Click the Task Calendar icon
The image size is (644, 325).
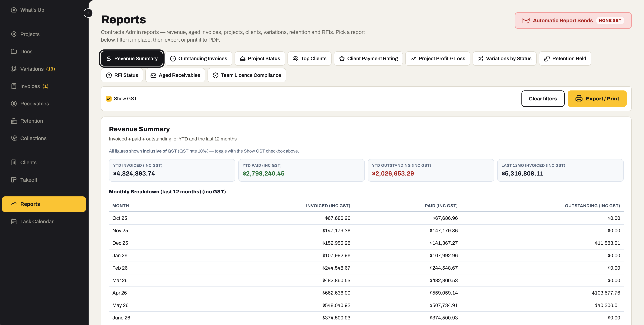click(14, 222)
